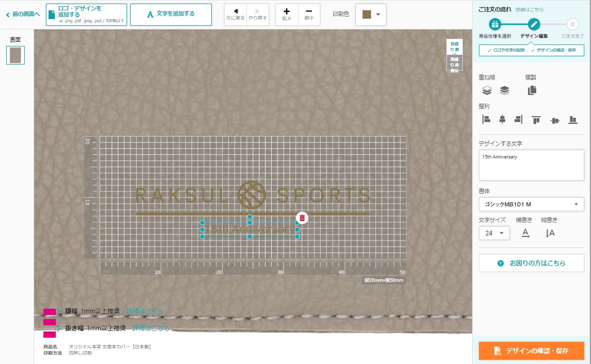Select the ロゴや文字の配置 sub-step
591x364 pixels.
506,50
